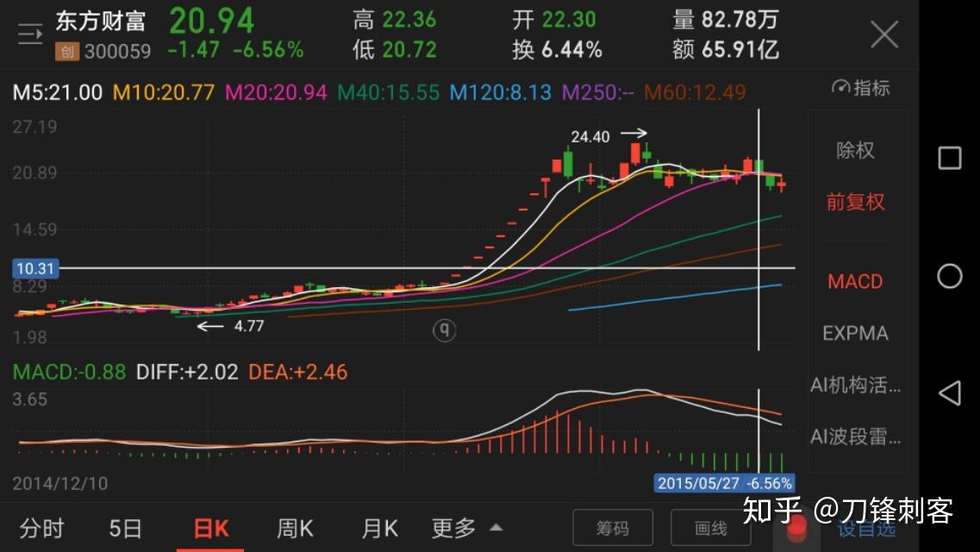Viewport: 980px width, 552px height.
Task: Select 除权 price adjustment mode
Action: (x=855, y=150)
